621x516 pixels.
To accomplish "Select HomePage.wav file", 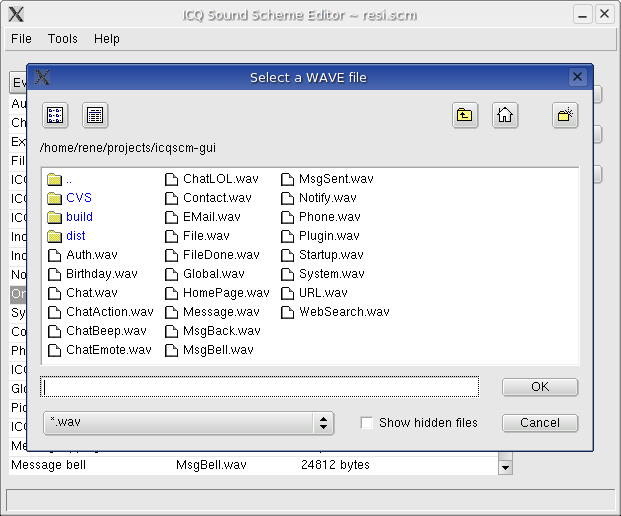I will (x=217, y=293).
